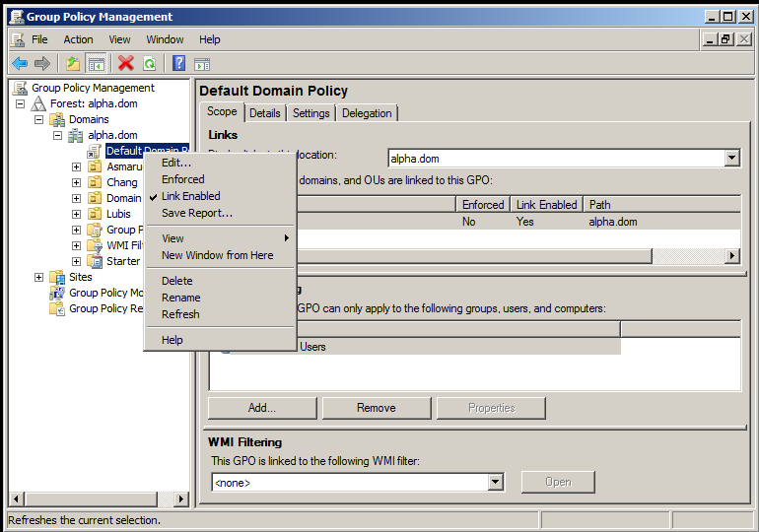The height and width of the screenshot is (532, 759).
Task: Toggle the Show/Hide Console Tree icon
Action: (96, 63)
